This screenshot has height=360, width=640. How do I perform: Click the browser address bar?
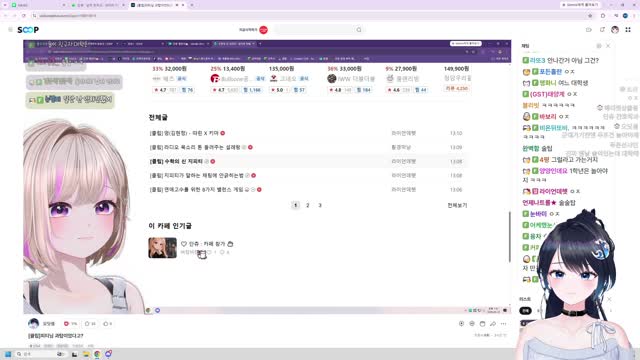pos(310,16)
